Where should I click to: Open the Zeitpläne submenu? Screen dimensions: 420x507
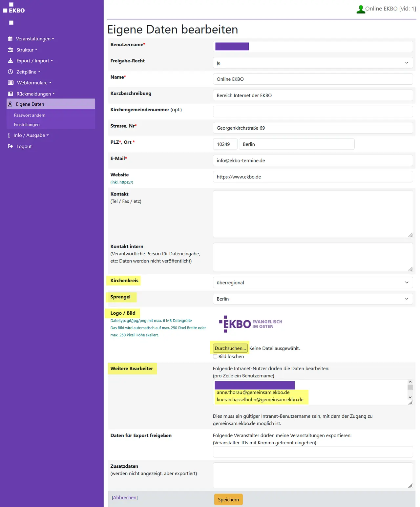[29, 72]
